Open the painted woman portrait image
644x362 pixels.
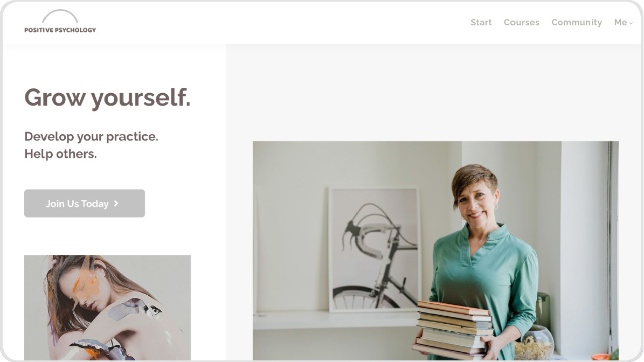tap(107, 308)
